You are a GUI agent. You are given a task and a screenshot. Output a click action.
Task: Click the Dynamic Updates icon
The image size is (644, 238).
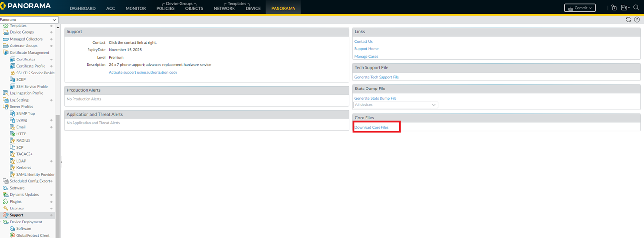6,195
